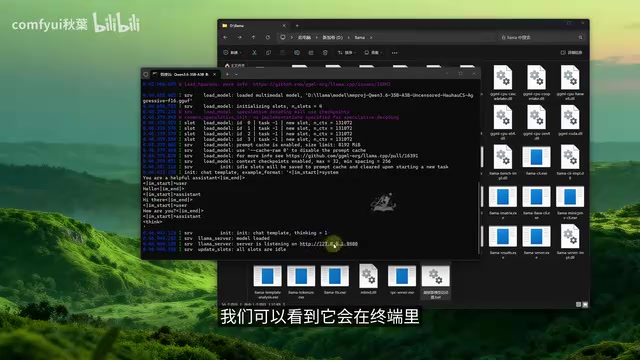Switch Explorer to large thumbnails view icon

point(585,304)
